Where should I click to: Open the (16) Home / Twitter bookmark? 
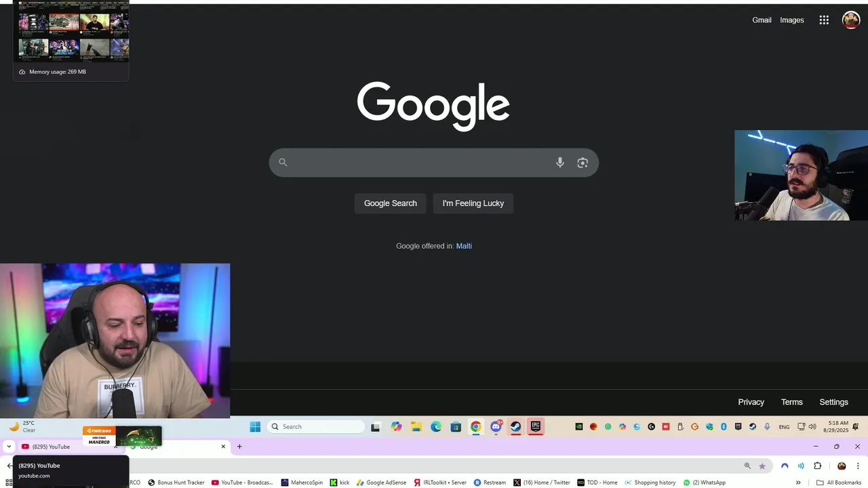(x=542, y=483)
